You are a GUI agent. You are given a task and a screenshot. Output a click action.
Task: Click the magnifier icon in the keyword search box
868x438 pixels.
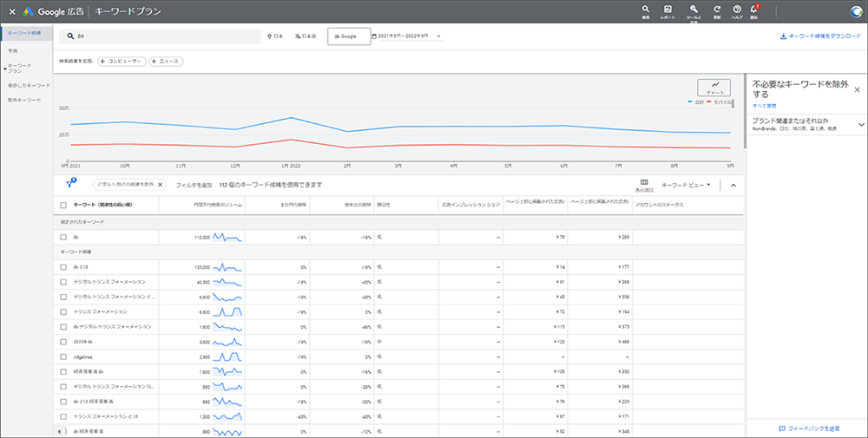click(70, 36)
